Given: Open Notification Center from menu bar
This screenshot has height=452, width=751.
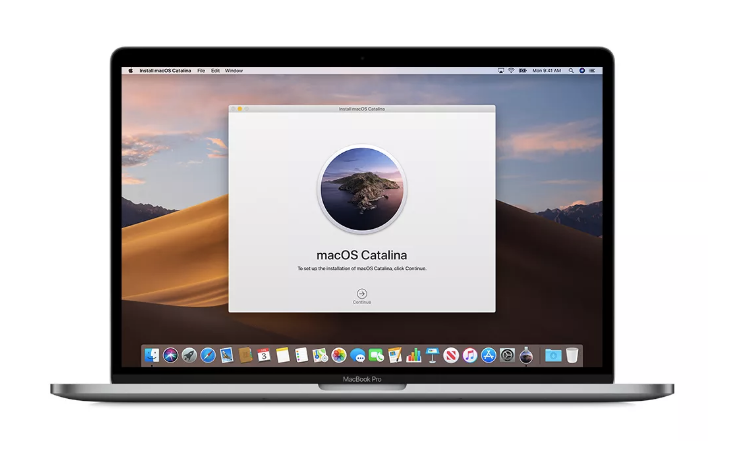Looking at the screenshot, I should coord(592,70).
